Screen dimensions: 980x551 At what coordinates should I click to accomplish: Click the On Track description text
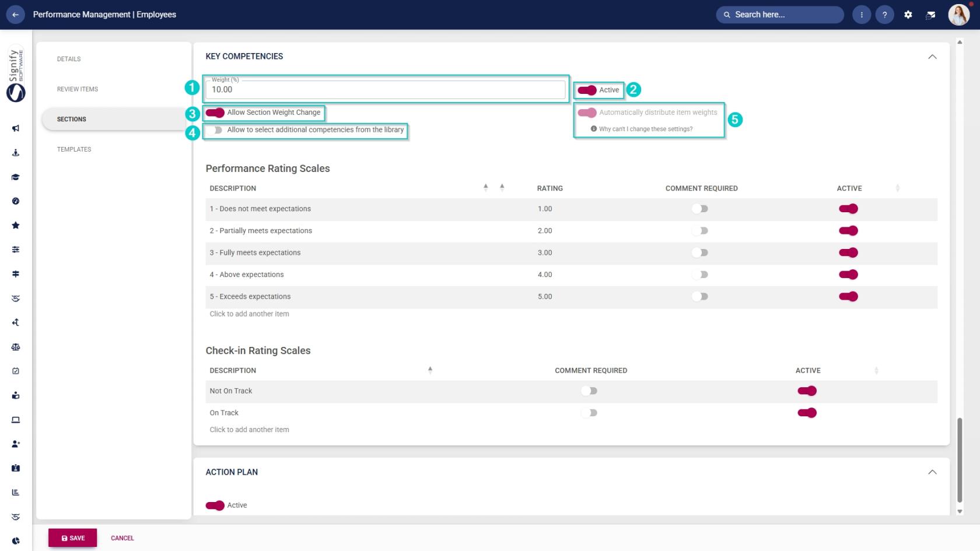[224, 413]
